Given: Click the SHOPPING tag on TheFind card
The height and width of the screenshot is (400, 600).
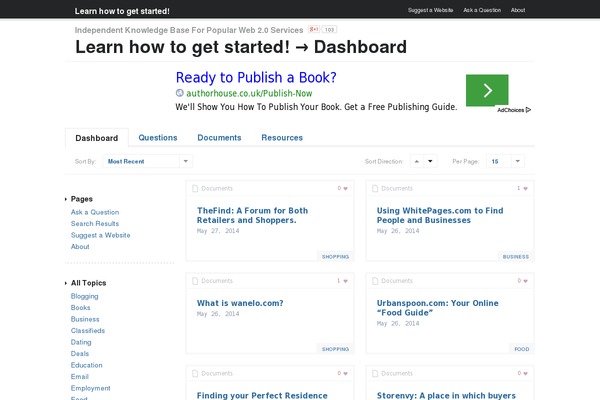Looking at the screenshot, I should [x=335, y=256].
